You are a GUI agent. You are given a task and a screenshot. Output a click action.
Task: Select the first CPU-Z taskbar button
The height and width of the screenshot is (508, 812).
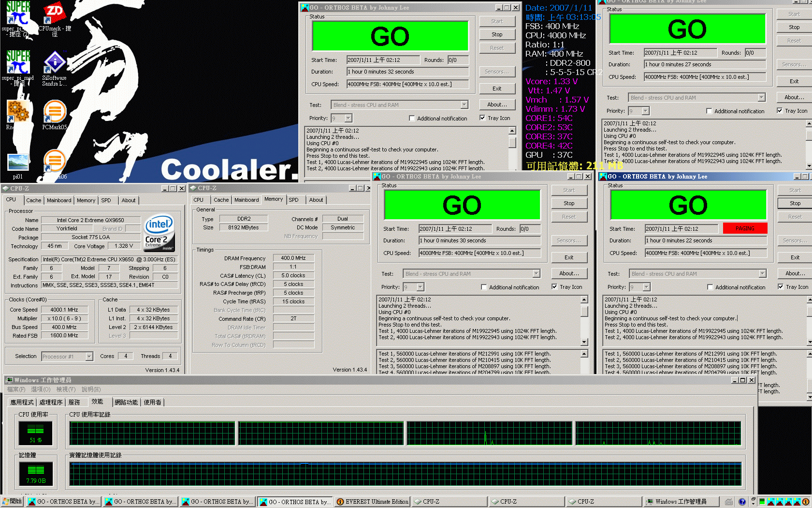tap(449, 502)
